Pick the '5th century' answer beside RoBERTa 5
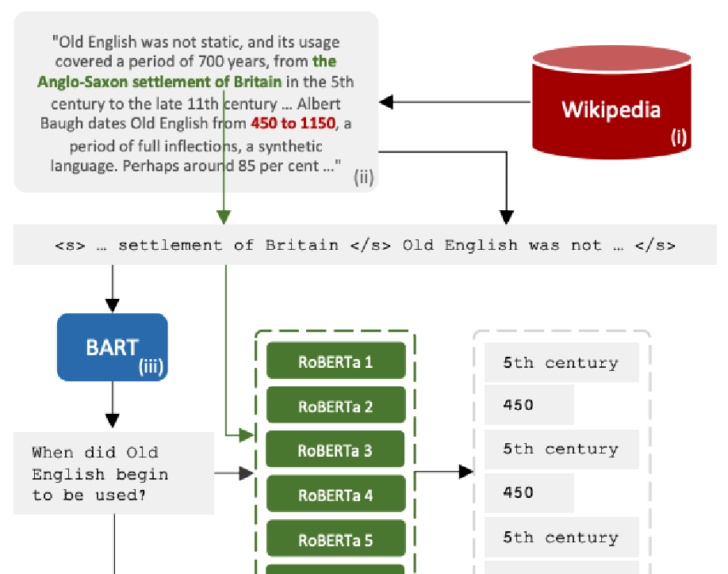Image resolution: width=728 pixels, height=574 pixels. click(561, 538)
